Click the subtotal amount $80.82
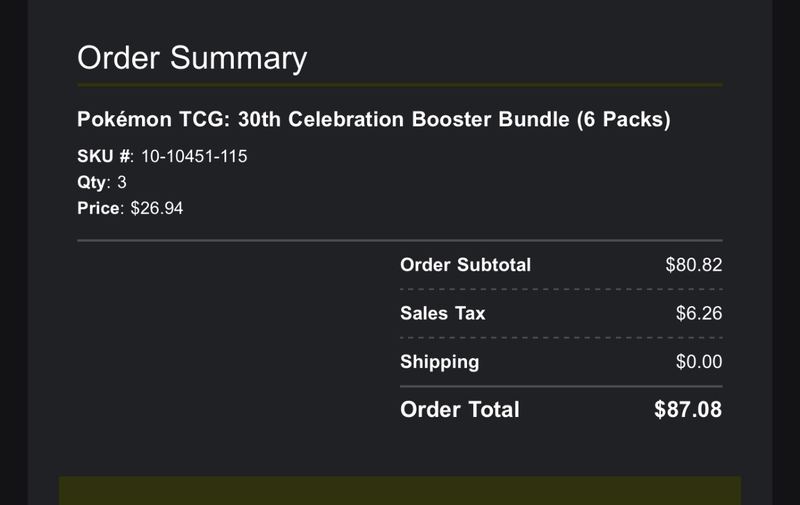Screen dimensions: 800x505 click(x=693, y=265)
